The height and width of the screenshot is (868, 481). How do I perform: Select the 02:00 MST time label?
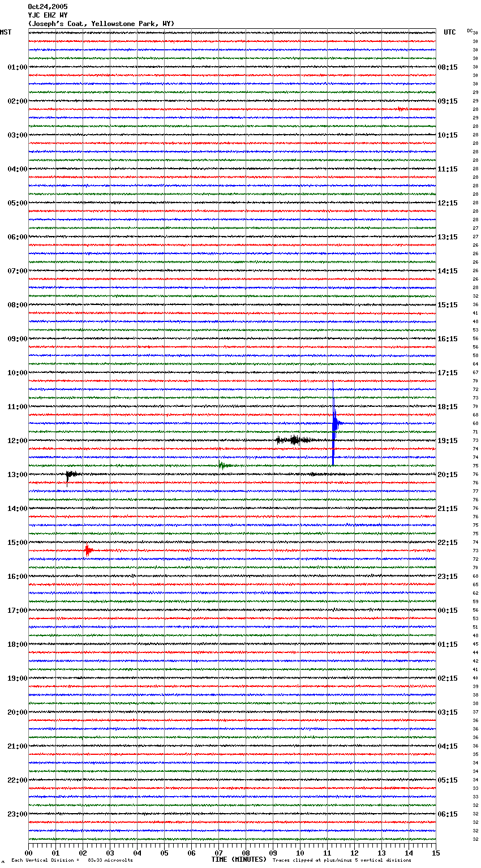pos(18,101)
